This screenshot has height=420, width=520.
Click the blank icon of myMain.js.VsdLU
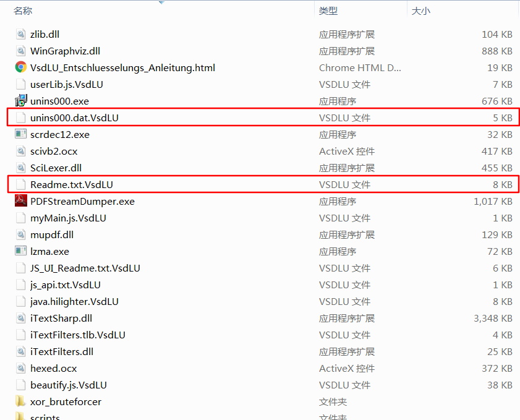pyautogui.click(x=20, y=218)
